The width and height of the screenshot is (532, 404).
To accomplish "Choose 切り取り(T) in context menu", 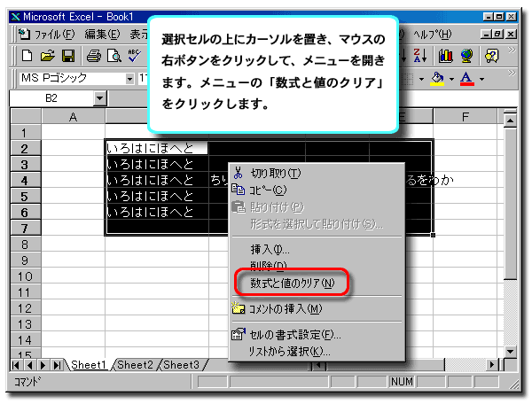I will tap(317, 173).
